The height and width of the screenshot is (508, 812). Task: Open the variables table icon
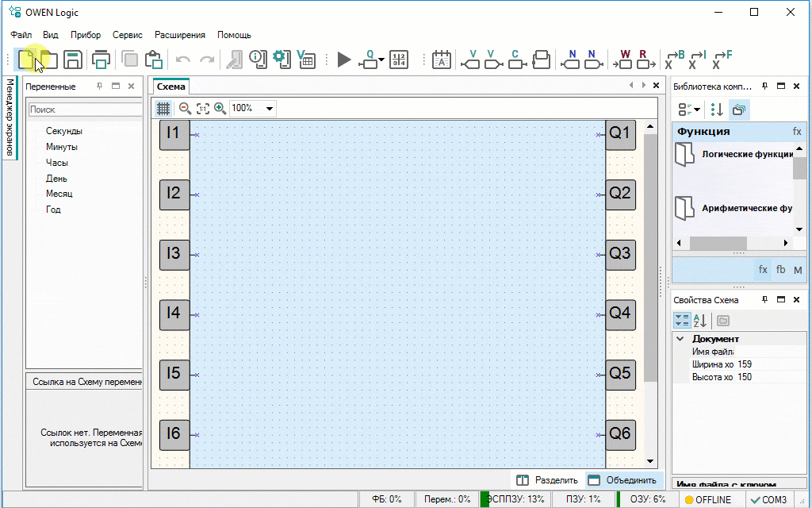click(x=306, y=60)
